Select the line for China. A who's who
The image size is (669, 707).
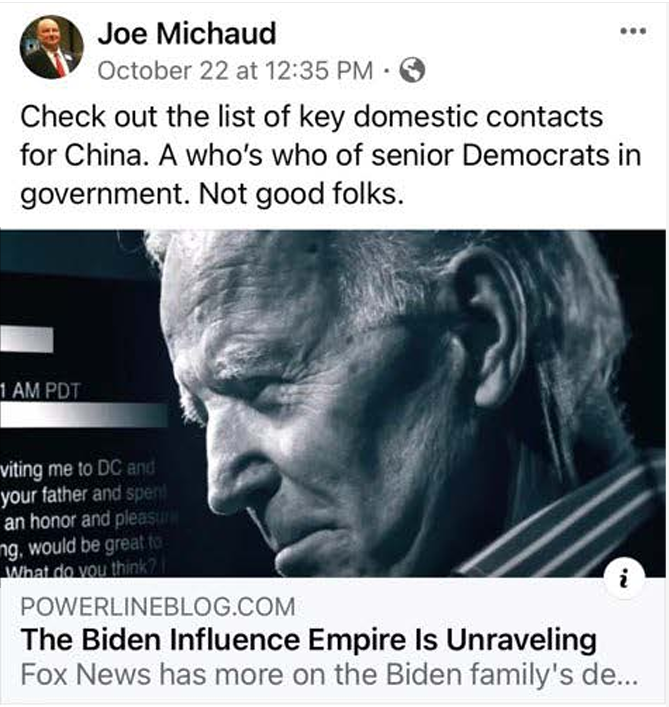pyautogui.click(x=330, y=156)
